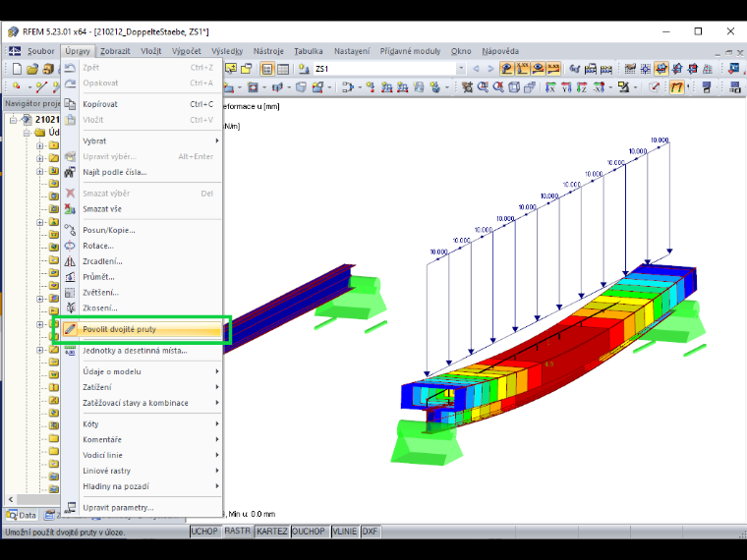The width and height of the screenshot is (747, 560).
Task: Select the new line tool icon
Action: click(x=41, y=86)
